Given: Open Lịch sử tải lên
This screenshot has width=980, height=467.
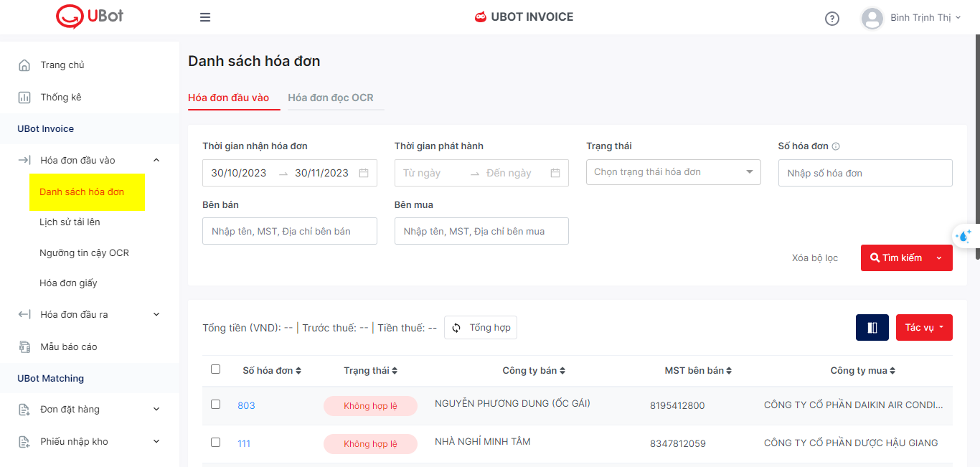Looking at the screenshot, I should (x=70, y=222).
